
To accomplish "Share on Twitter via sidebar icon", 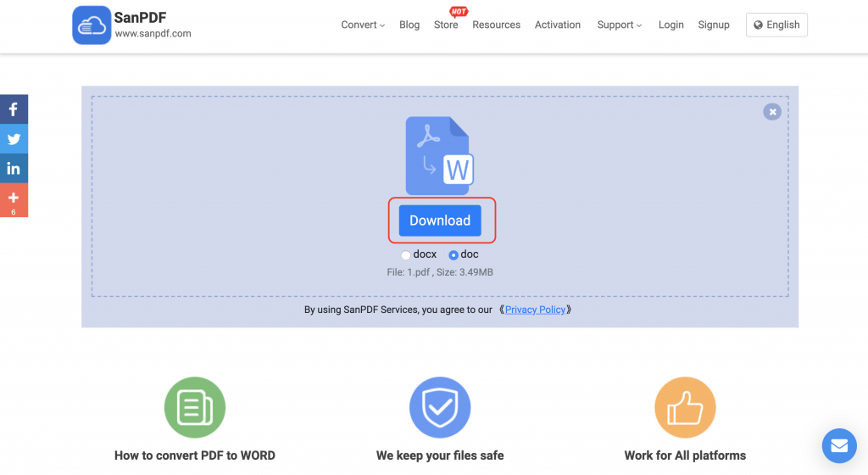I will 14,139.
